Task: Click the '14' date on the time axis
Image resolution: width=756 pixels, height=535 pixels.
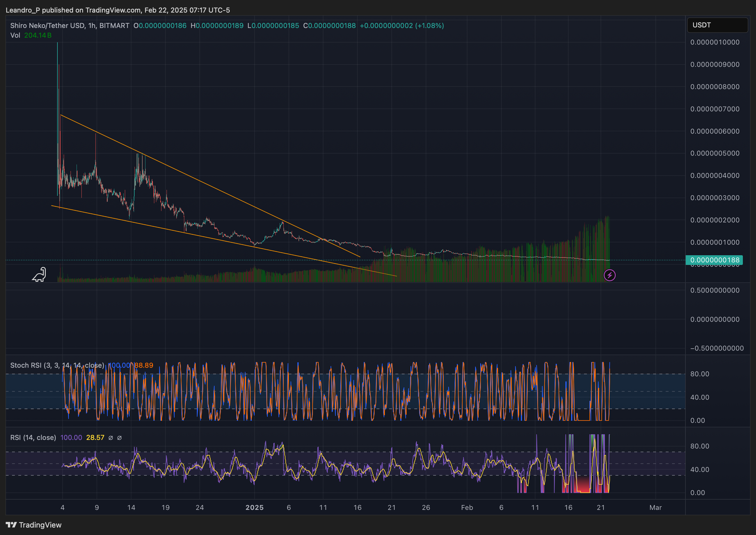Action: tap(131, 507)
